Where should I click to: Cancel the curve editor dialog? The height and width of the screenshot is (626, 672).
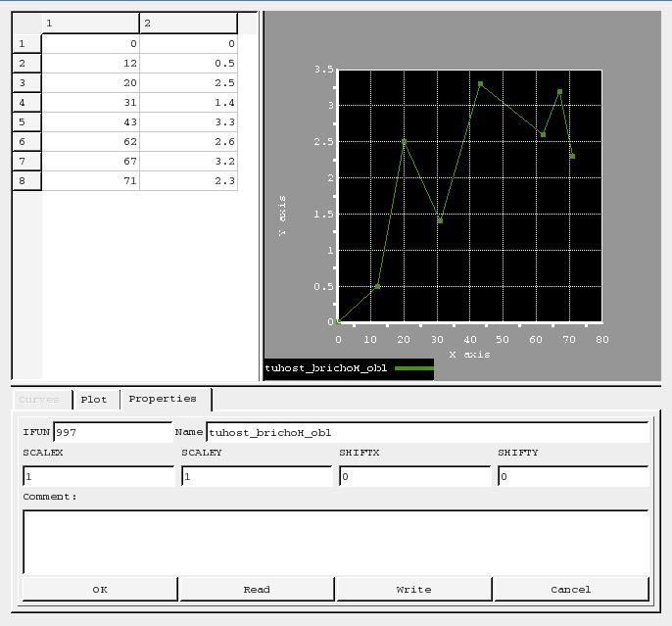coord(571,589)
